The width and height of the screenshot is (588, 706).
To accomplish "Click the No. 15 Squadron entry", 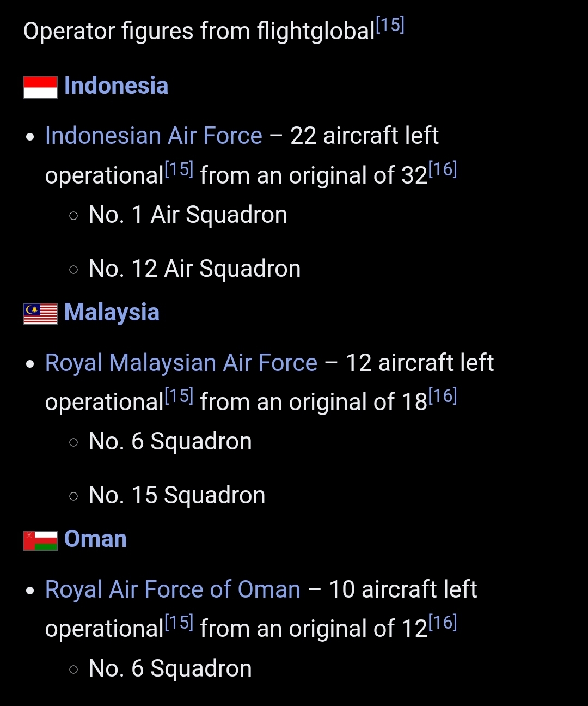I will [176, 495].
